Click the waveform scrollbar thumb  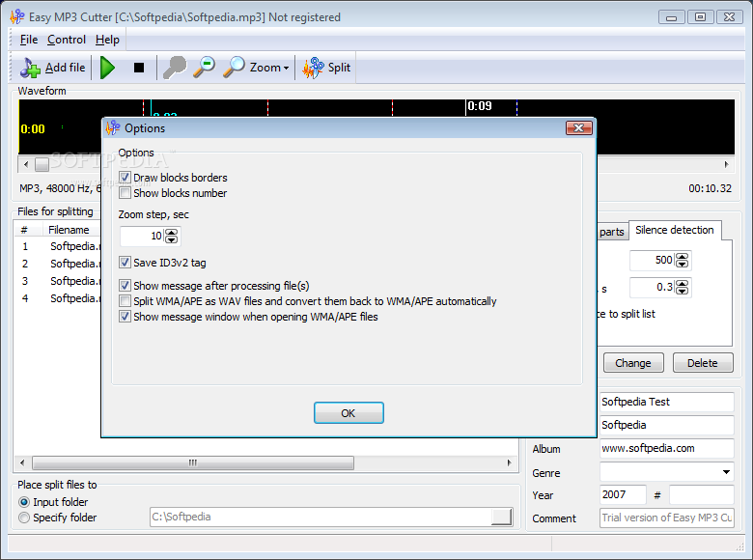pos(42,164)
